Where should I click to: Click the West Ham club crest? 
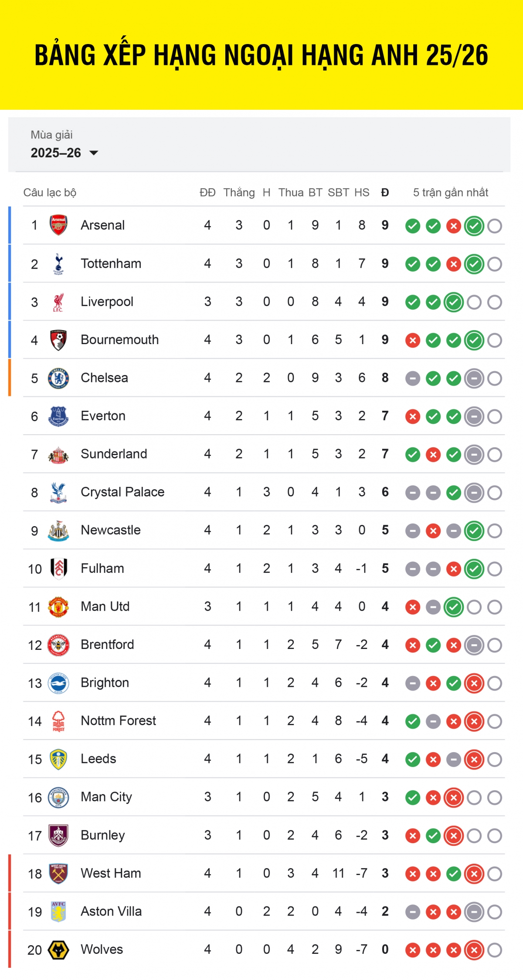58,873
